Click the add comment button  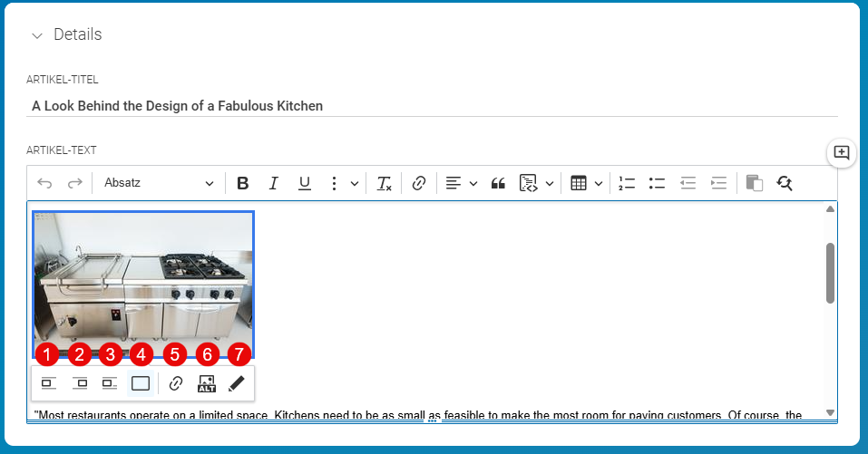(842, 152)
